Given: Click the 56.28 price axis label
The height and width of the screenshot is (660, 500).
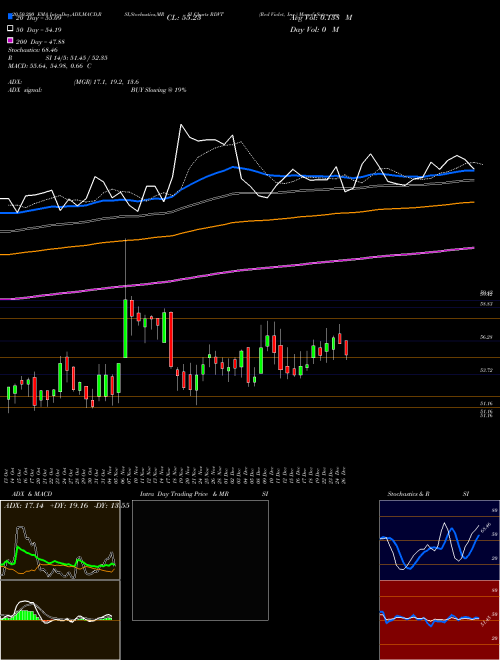Looking at the screenshot, I should pos(487,337).
